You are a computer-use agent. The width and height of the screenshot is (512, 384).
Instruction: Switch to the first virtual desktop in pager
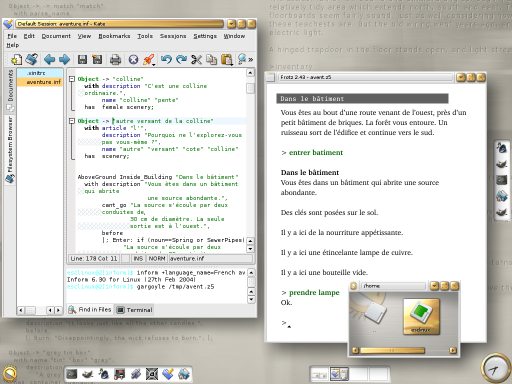pos(320,374)
